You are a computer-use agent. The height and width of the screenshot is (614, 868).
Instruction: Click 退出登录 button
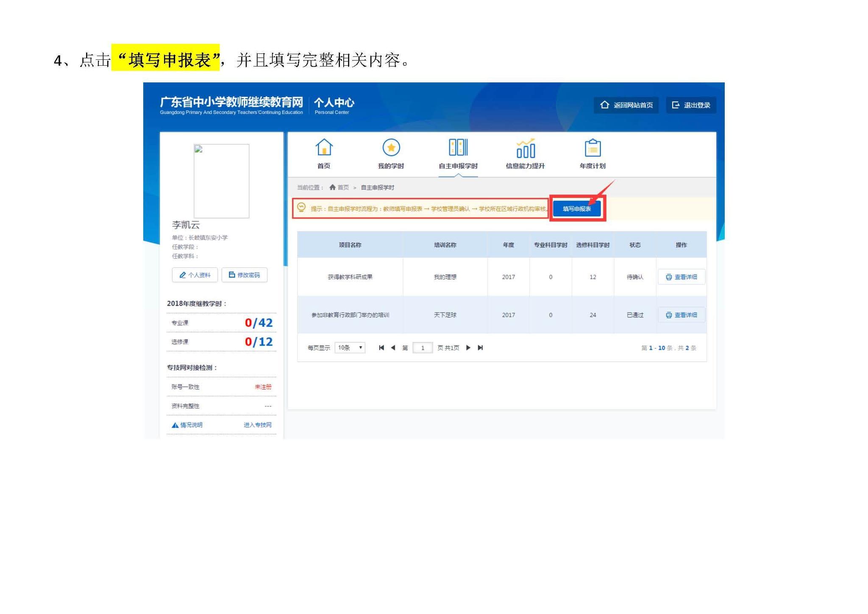[x=691, y=105]
